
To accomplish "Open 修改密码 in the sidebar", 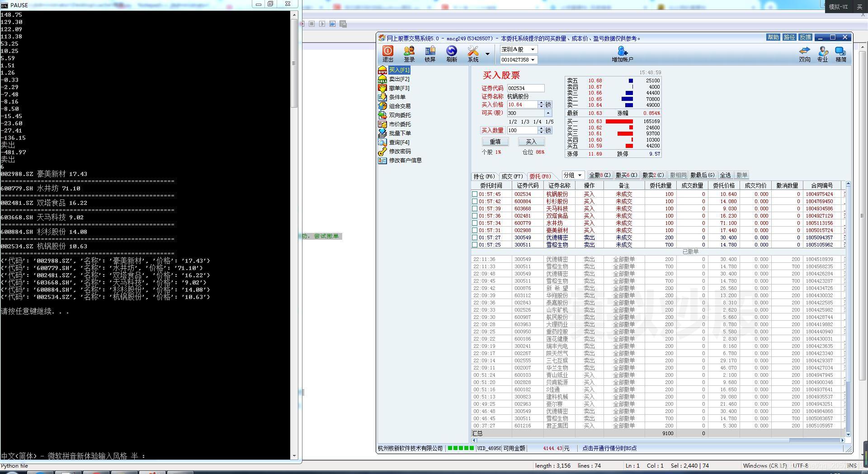I will pos(400,151).
